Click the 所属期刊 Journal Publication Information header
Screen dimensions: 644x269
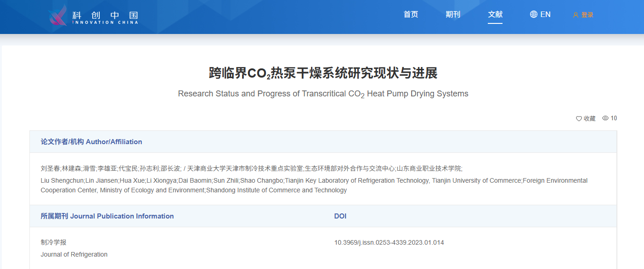107,216
